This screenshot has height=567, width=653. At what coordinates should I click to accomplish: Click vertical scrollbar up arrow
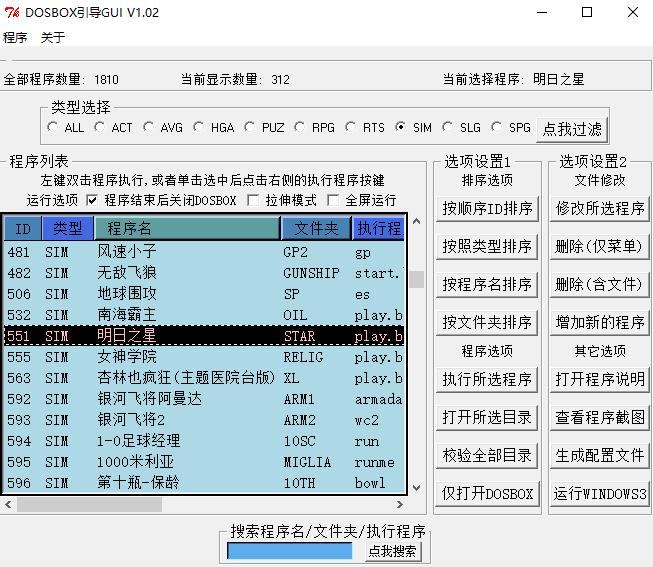click(x=416, y=222)
